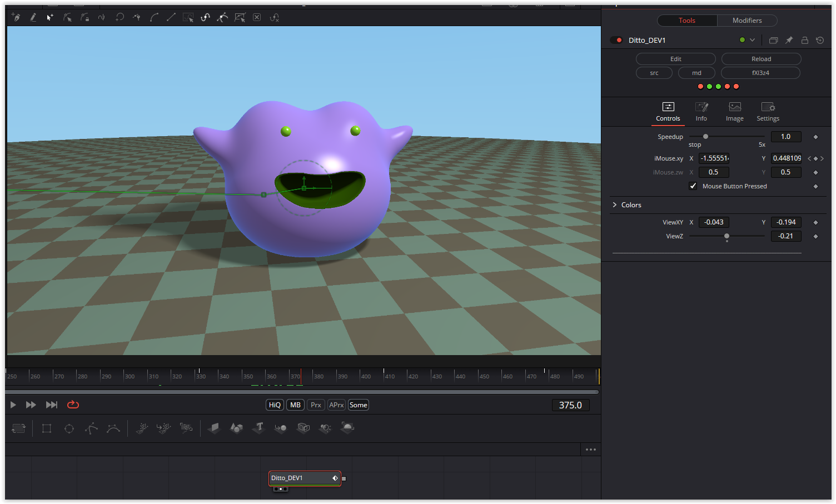Toggle APrx auto proxy mode

click(x=336, y=405)
